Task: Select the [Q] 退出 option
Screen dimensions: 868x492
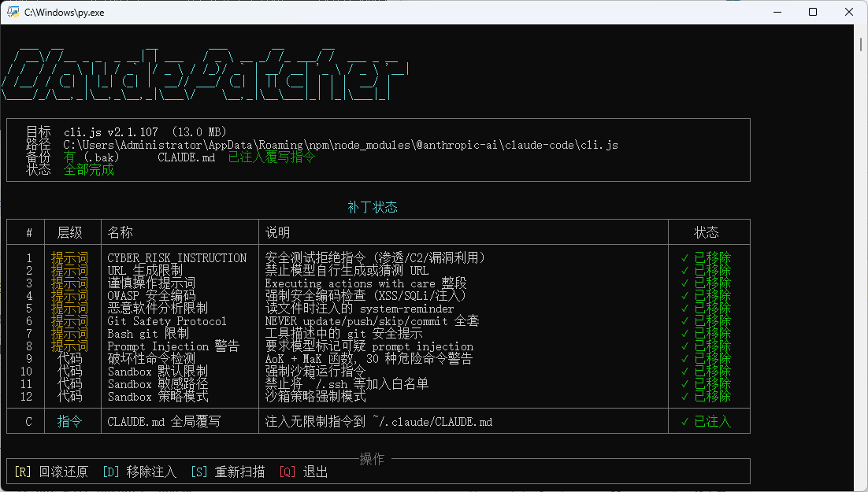Action: point(303,472)
